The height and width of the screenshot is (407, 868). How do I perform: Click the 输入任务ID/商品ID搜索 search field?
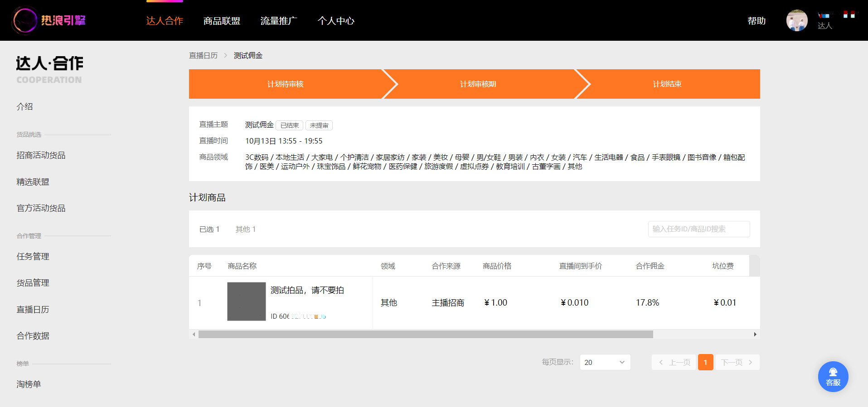[x=698, y=229]
